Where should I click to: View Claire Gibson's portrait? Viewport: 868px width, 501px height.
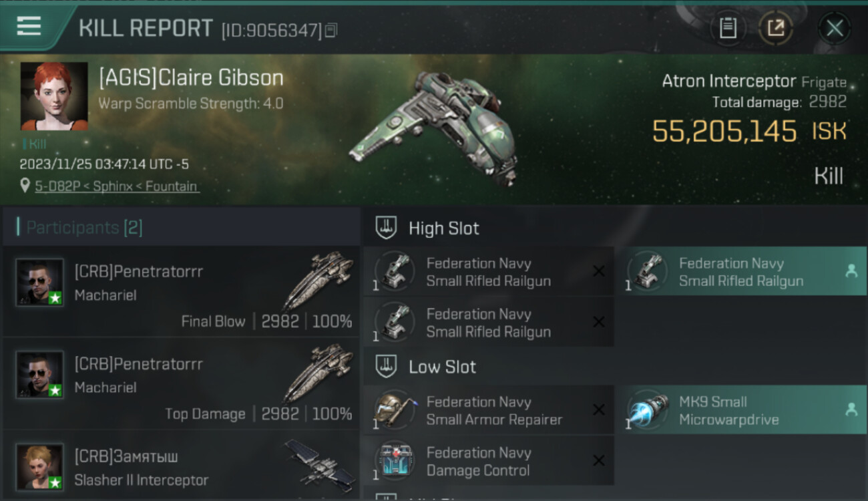click(x=54, y=96)
